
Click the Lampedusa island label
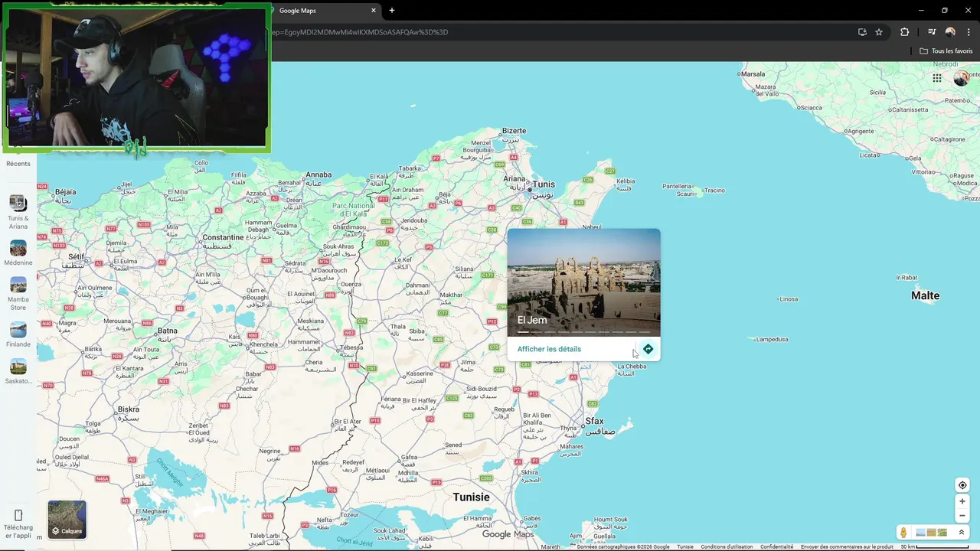coord(772,339)
